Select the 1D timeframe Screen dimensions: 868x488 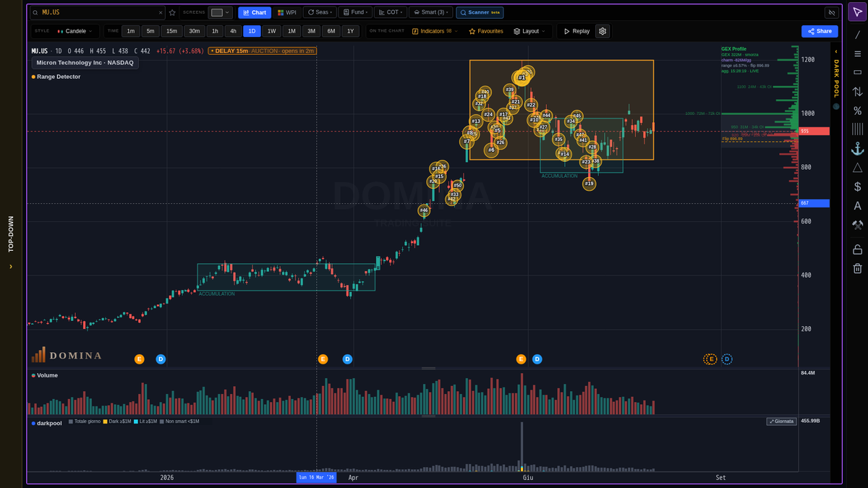pyautogui.click(x=252, y=31)
